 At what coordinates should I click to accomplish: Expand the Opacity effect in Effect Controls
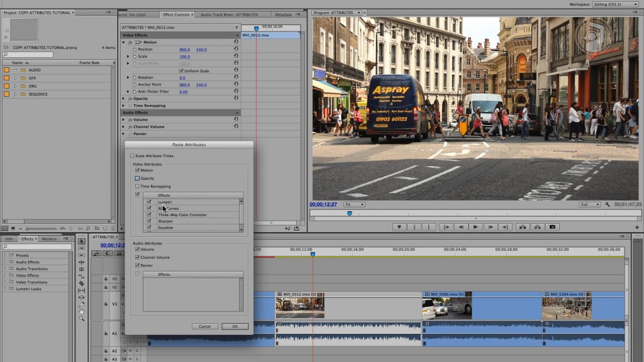point(123,99)
